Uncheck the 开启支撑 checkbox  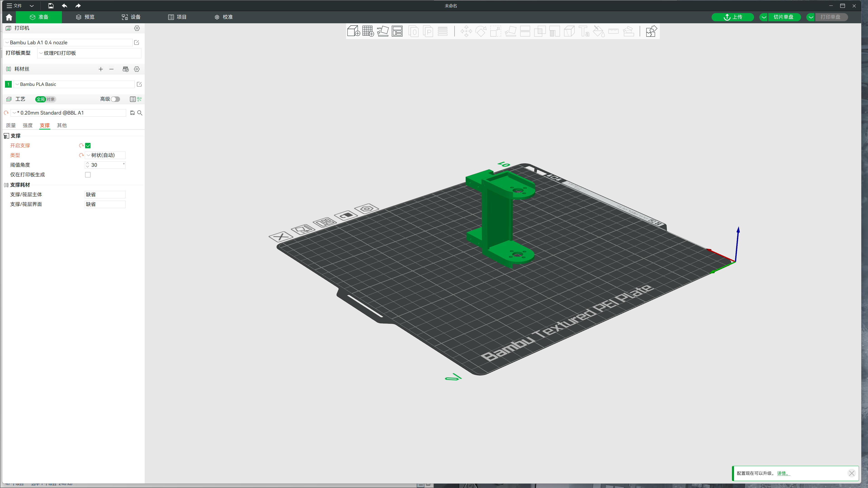click(88, 145)
